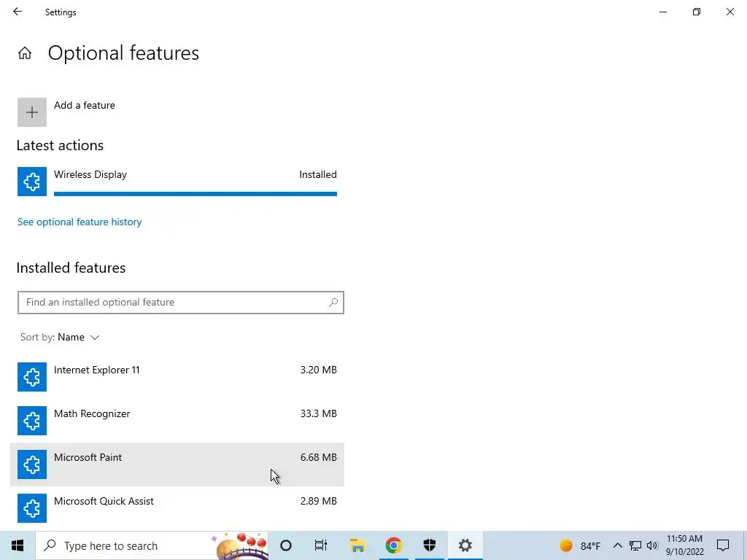
Task: Select the Internet Explorer 11 entry
Action: pos(177,377)
